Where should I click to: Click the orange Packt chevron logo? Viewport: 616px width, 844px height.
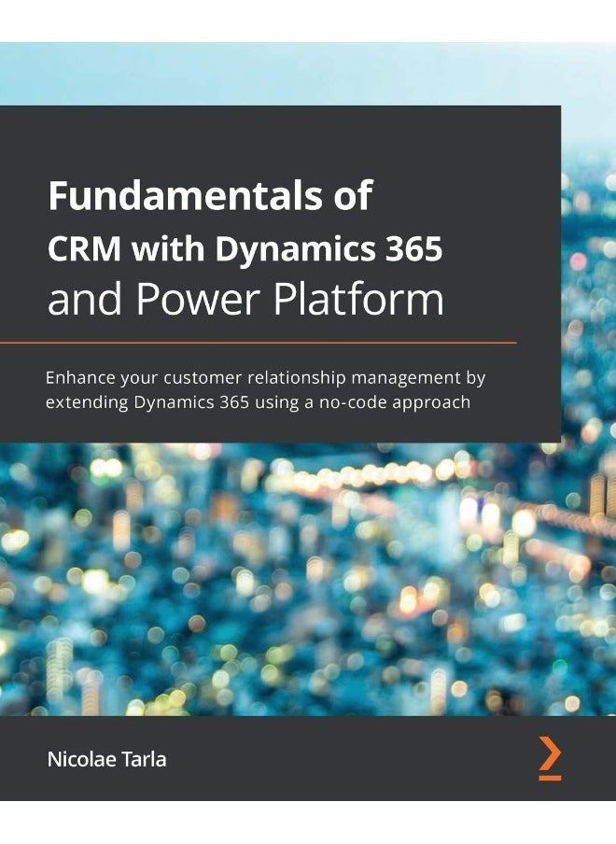(550, 758)
